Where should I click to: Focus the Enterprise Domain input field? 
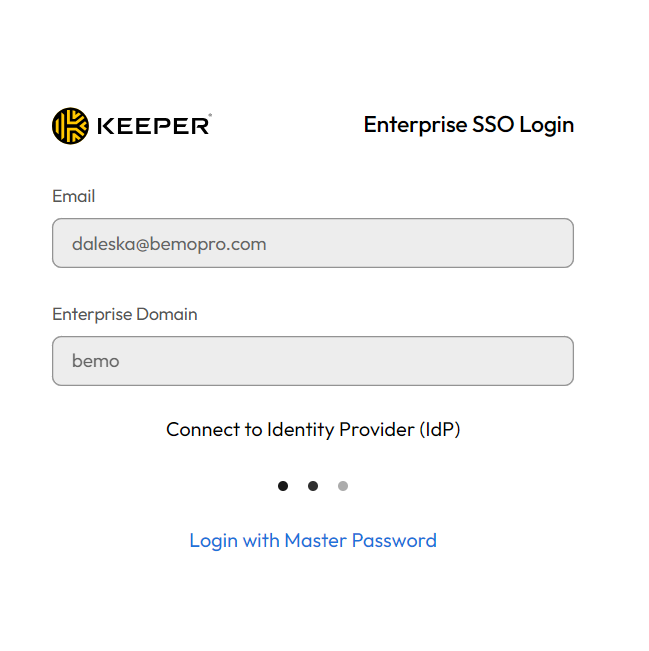[x=312, y=361]
